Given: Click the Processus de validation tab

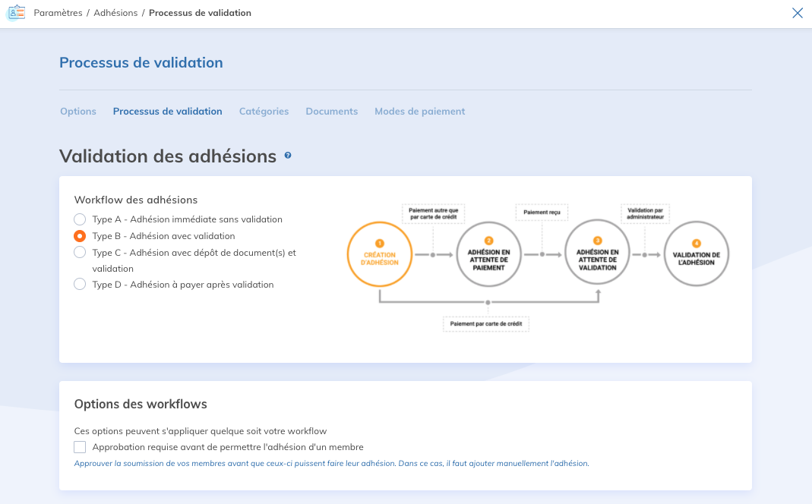Looking at the screenshot, I should [167, 112].
